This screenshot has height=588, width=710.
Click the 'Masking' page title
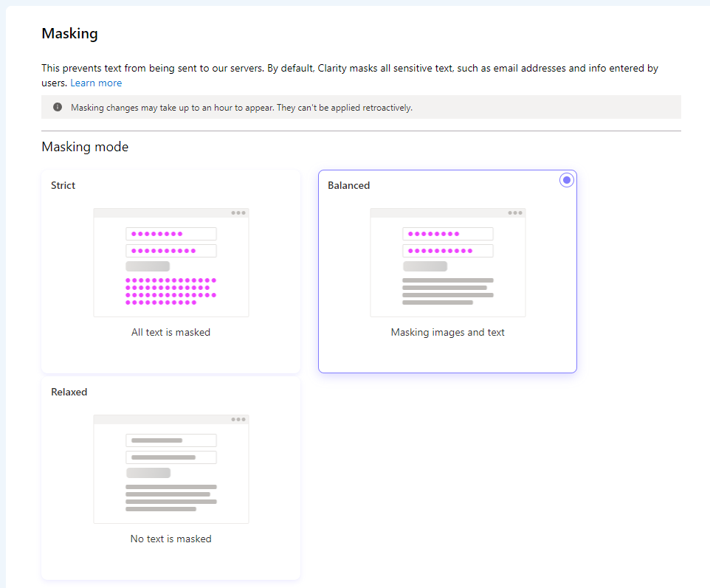[69, 33]
